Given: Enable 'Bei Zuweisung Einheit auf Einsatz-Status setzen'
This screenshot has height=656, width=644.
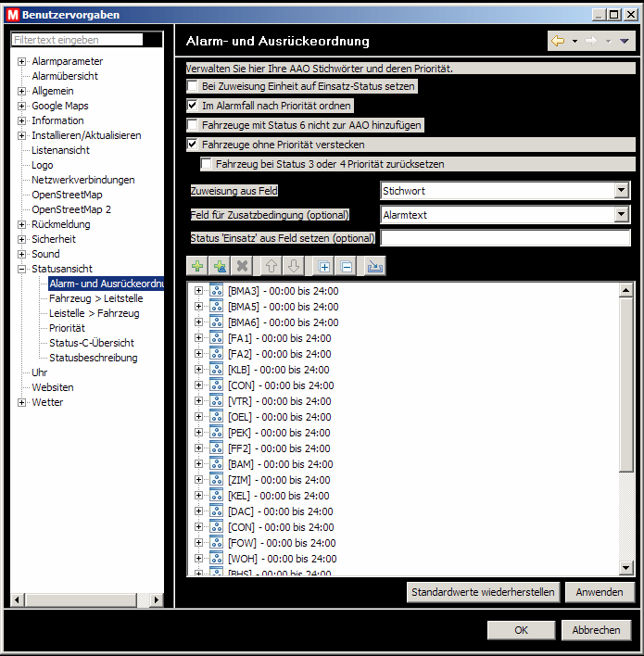Looking at the screenshot, I should 193,86.
